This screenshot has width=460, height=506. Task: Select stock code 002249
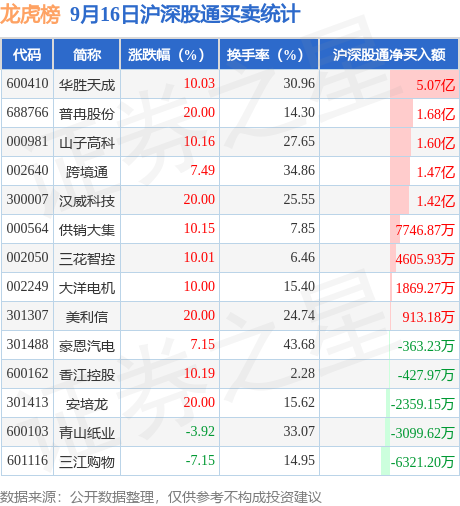tap(27, 286)
